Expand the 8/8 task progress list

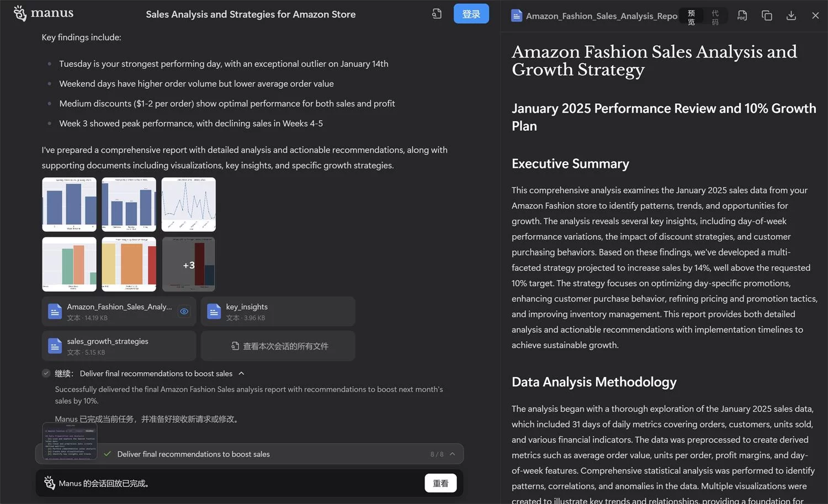click(x=452, y=454)
